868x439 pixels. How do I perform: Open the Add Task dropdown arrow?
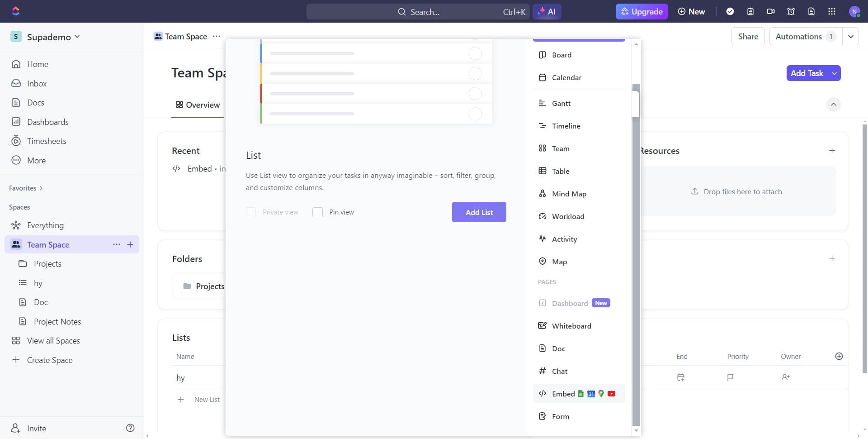click(x=834, y=73)
